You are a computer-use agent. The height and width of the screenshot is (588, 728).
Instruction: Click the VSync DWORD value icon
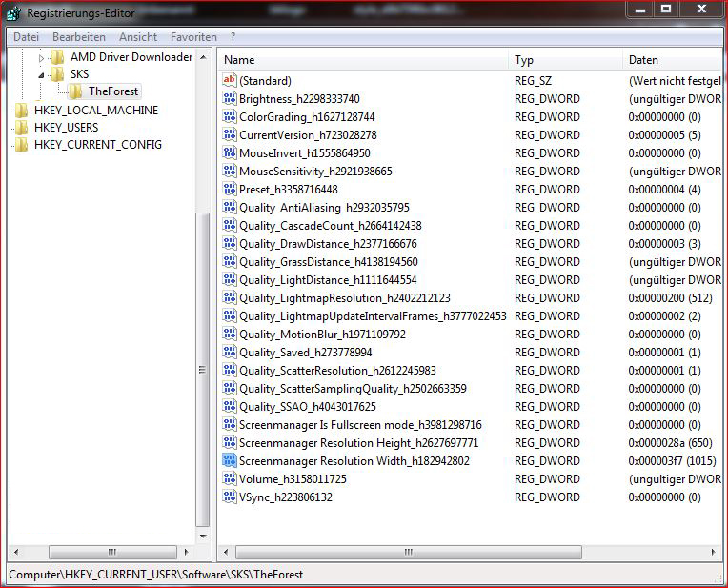(229, 497)
